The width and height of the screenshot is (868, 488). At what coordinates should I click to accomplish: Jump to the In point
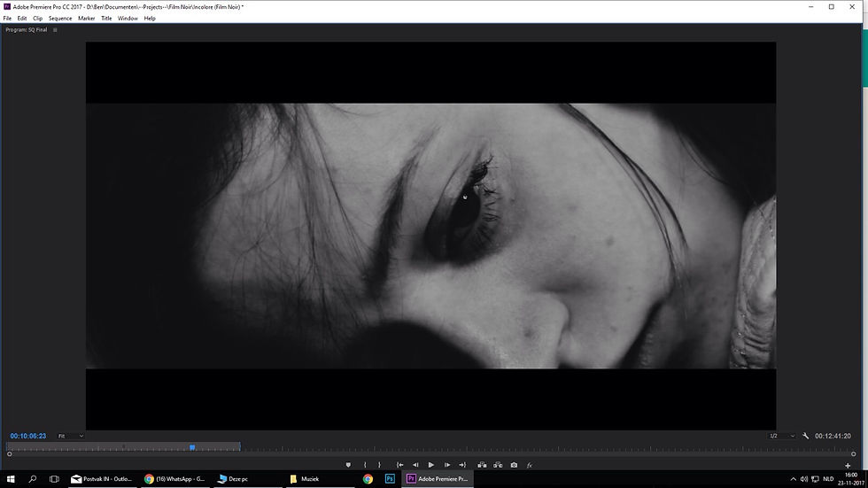[x=399, y=465]
